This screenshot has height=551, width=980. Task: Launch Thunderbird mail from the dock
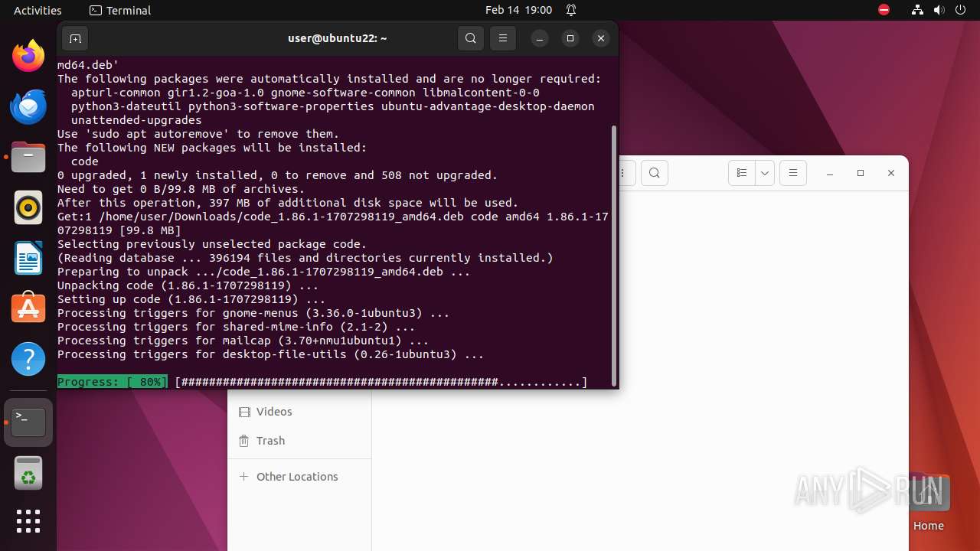point(28,106)
